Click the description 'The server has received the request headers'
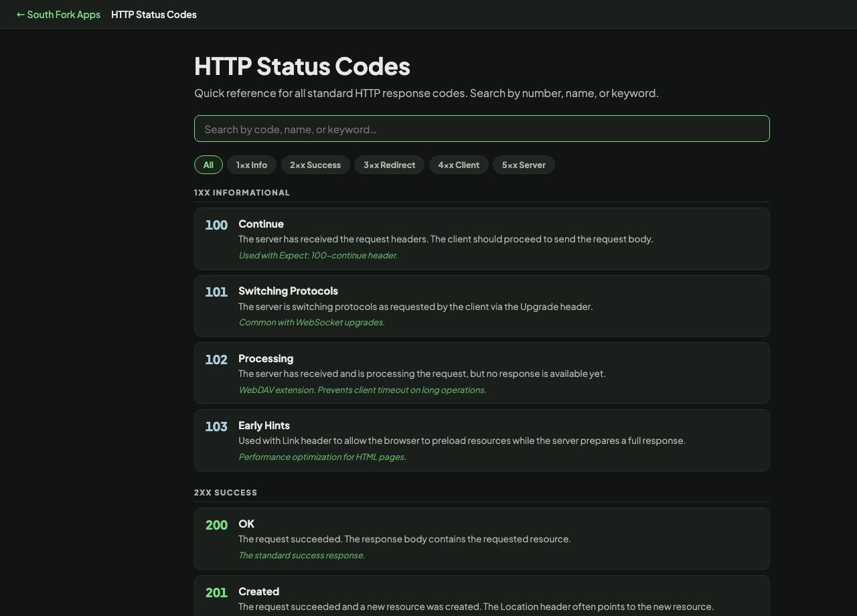The image size is (857, 616). [446, 239]
